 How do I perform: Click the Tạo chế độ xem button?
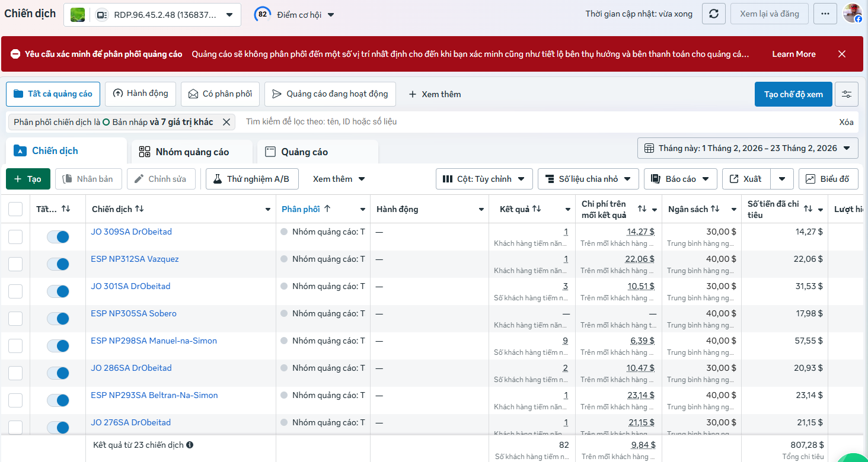793,94
